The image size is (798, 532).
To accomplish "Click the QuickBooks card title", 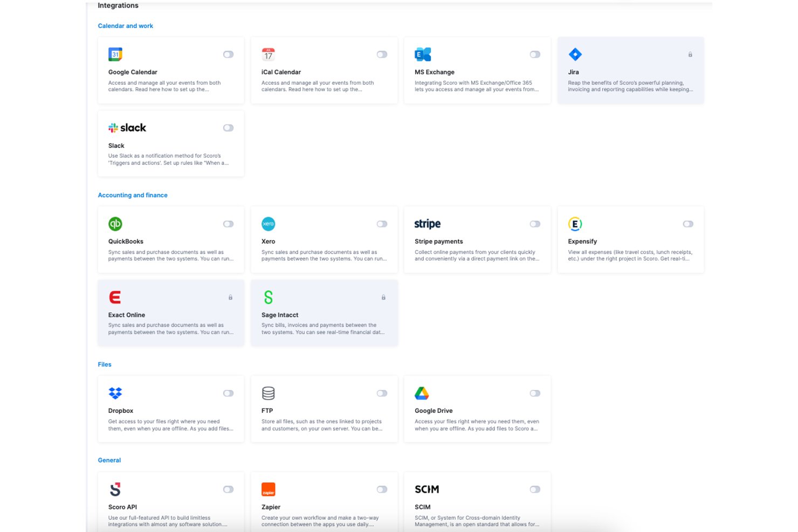I will 126,241.
